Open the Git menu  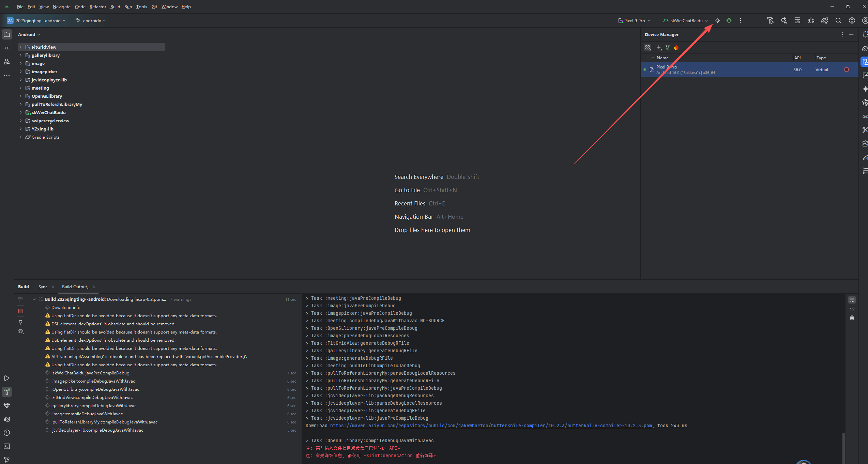154,6
